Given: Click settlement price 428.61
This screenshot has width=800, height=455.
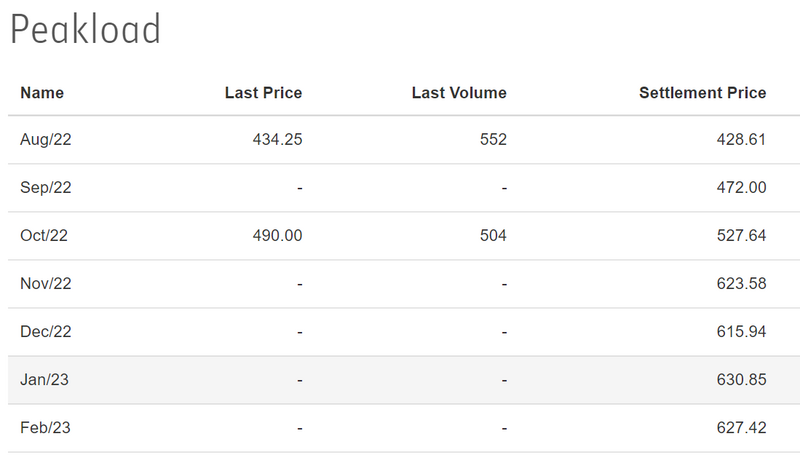Looking at the screenshot, I should click(x=741, y=140).
